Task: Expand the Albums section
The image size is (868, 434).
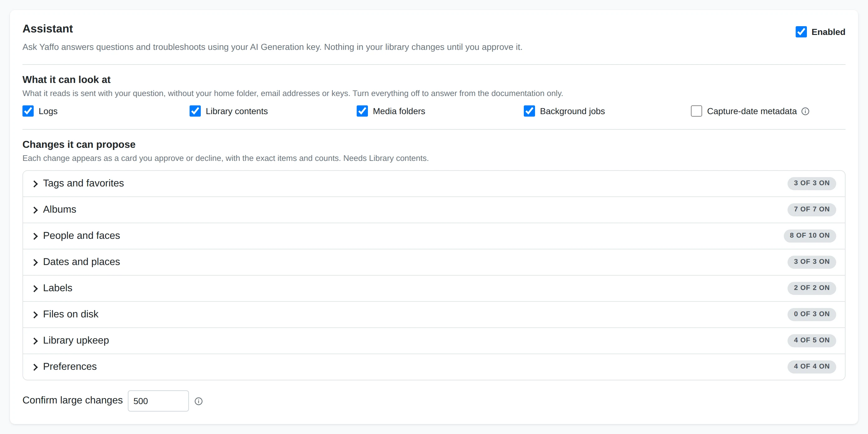Action: click(x=434, y=210)
